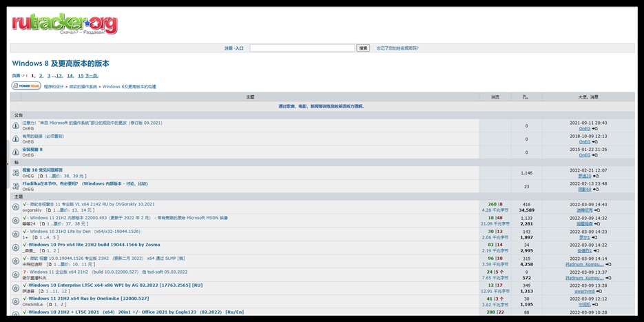Viewport: 644px width, 322px height.
Task: Go to page 15 in pagination
Action: coord(81,76)
